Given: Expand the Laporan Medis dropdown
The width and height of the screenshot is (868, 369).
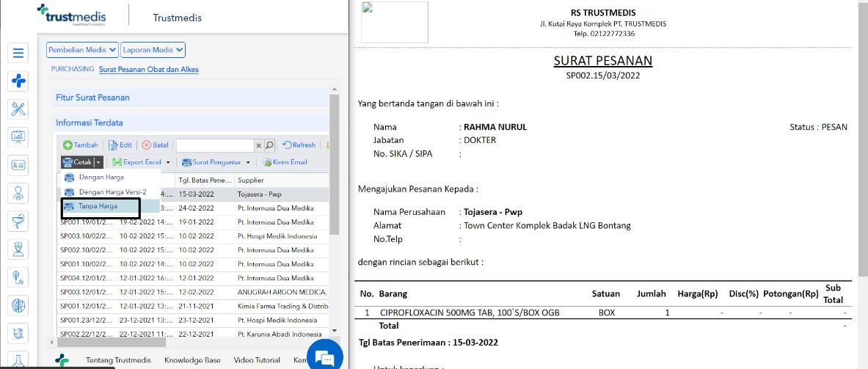Looking at the screenshot, I should coord(153,50).
